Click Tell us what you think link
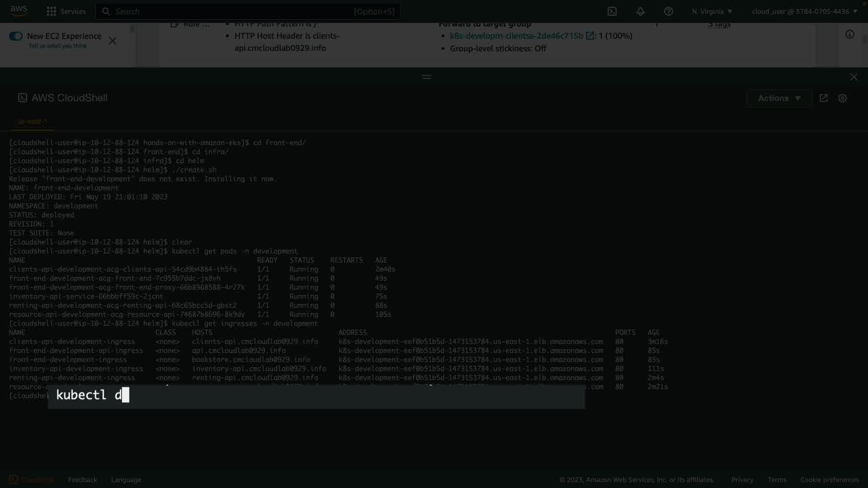 click(x=58, y=46)
